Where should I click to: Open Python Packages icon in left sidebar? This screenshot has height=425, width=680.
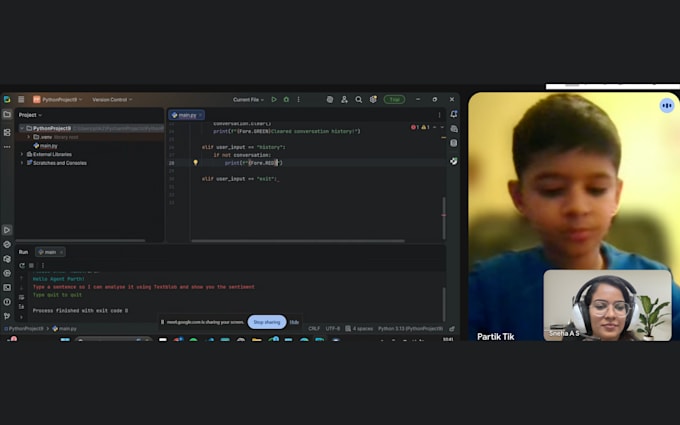[7, 259]
